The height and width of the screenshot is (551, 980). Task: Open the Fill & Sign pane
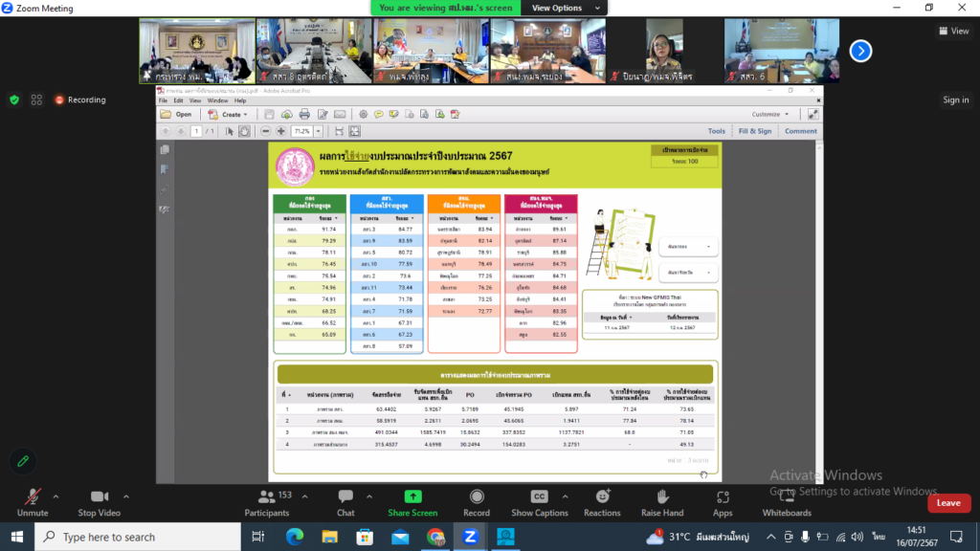click(755, 131)
